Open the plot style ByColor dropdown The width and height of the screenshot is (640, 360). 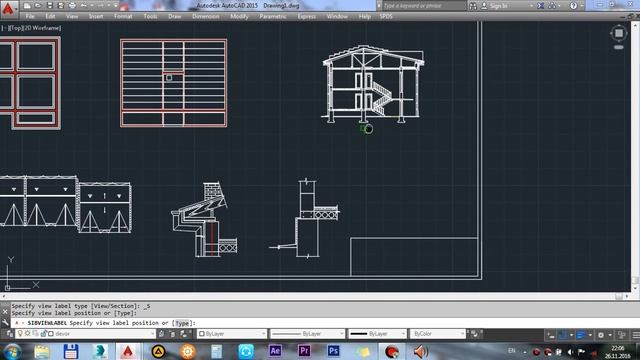click(x=438, y=334)
